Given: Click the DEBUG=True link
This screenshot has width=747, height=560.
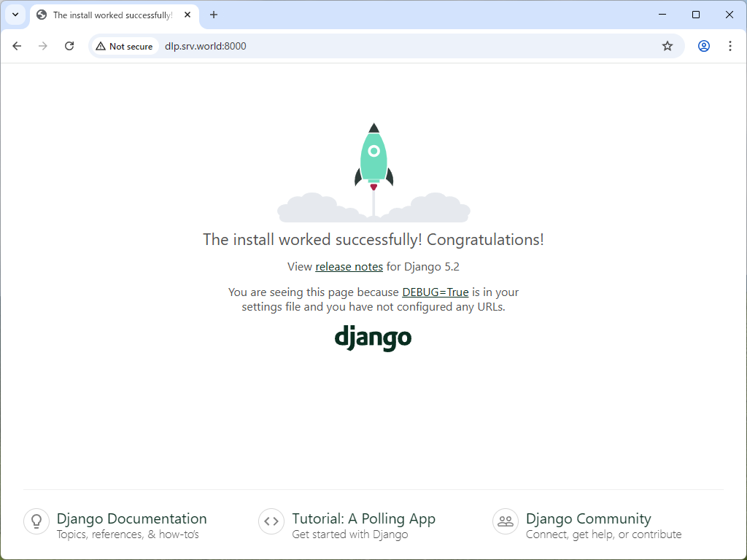Looking at the screenshot, I should pyautogui.click(x=435, y=292).
